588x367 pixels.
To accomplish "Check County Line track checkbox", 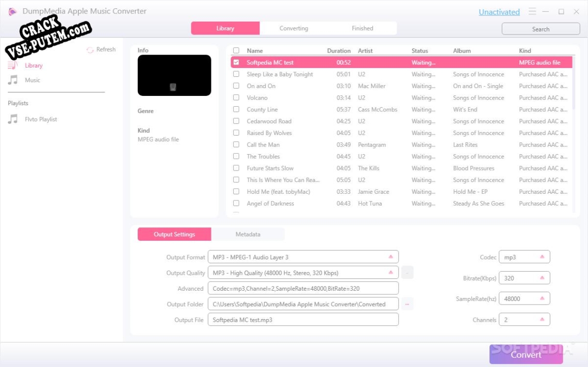I will (236, 109).
